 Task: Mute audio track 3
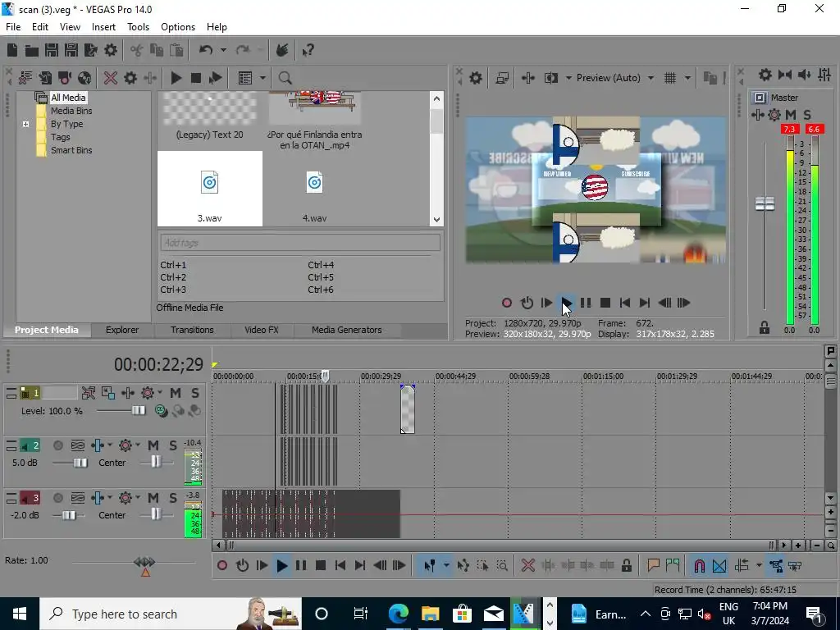pos(153,498)
